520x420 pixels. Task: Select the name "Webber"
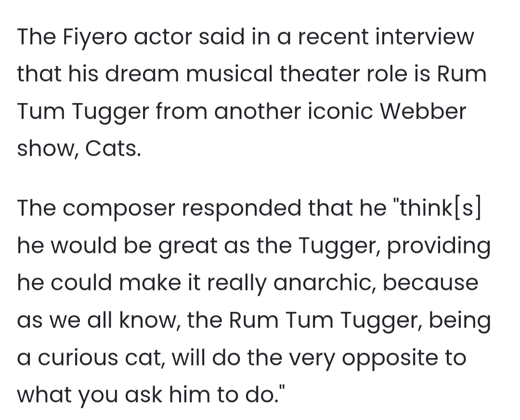(424, 112)
